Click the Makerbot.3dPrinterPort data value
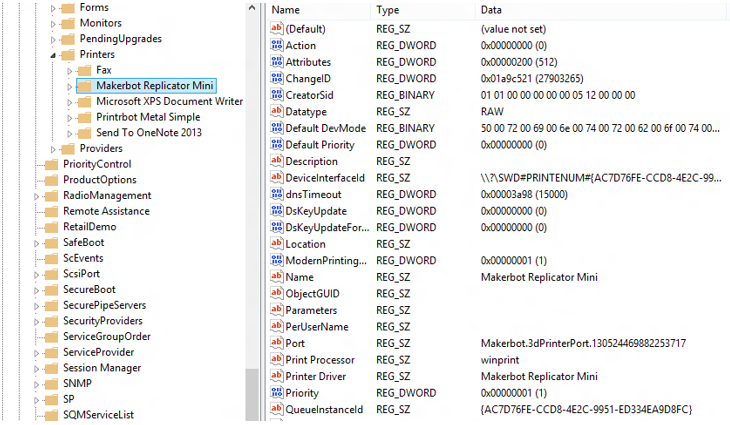 click(583, 343)
